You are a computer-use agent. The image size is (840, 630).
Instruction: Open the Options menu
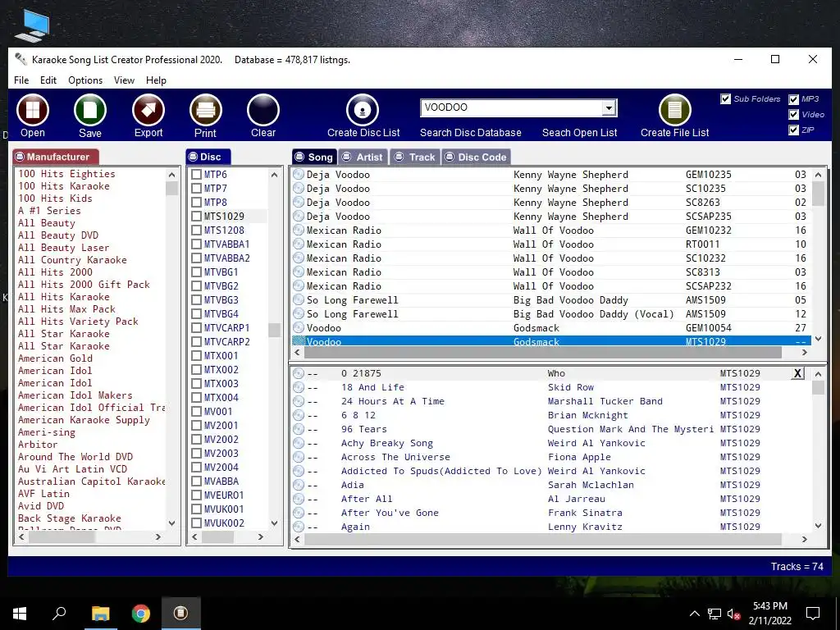click(85, 80)
